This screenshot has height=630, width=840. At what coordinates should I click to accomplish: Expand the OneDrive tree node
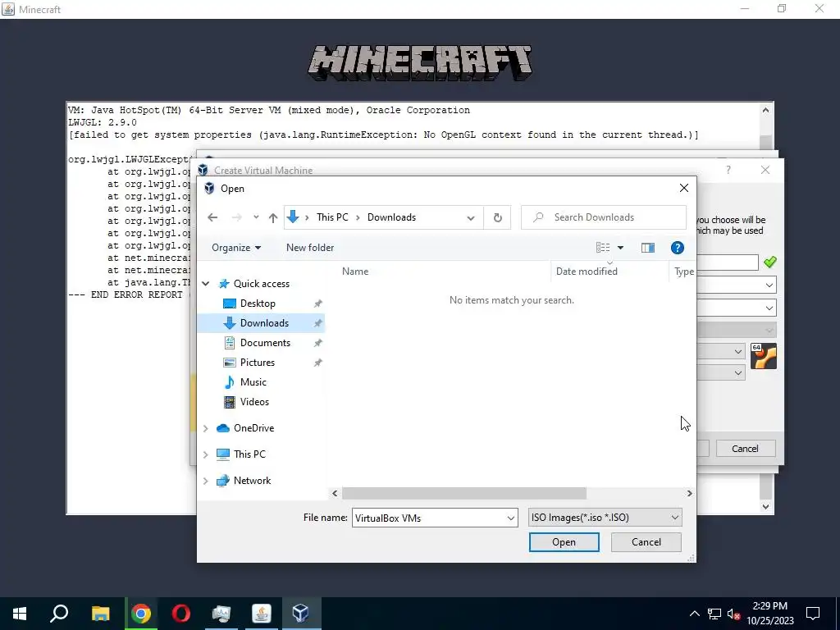point(206,428)
